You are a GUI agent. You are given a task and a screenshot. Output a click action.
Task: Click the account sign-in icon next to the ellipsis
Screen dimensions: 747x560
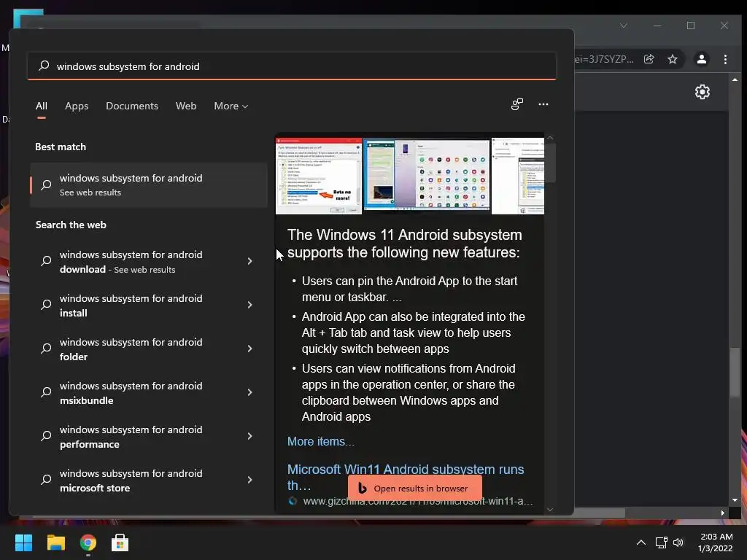coord(517,104)
